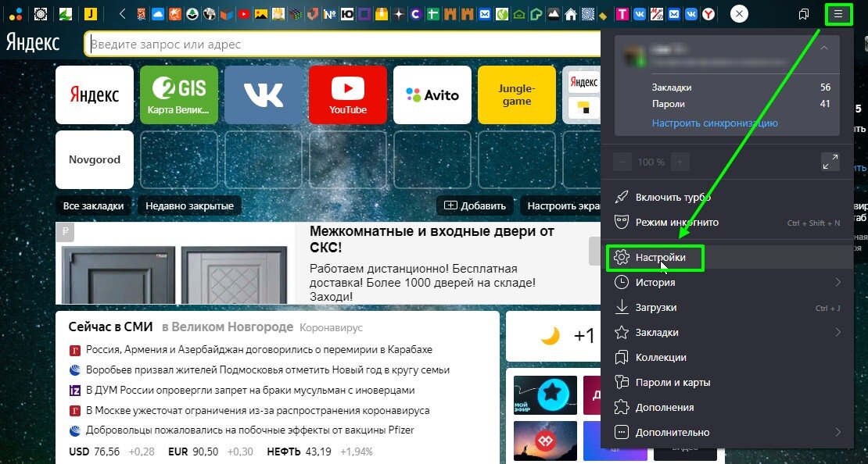Open the blue star thumbnail card
Image resolution: width=868 pixels, height=464 pixels.
pyautogui.click(x=545, y=395)
